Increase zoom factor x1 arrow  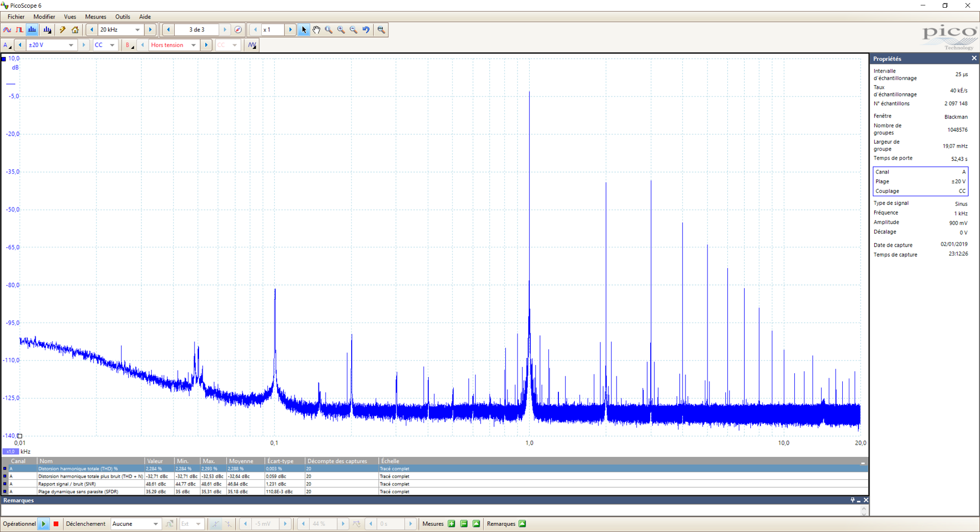coord(290,30)
